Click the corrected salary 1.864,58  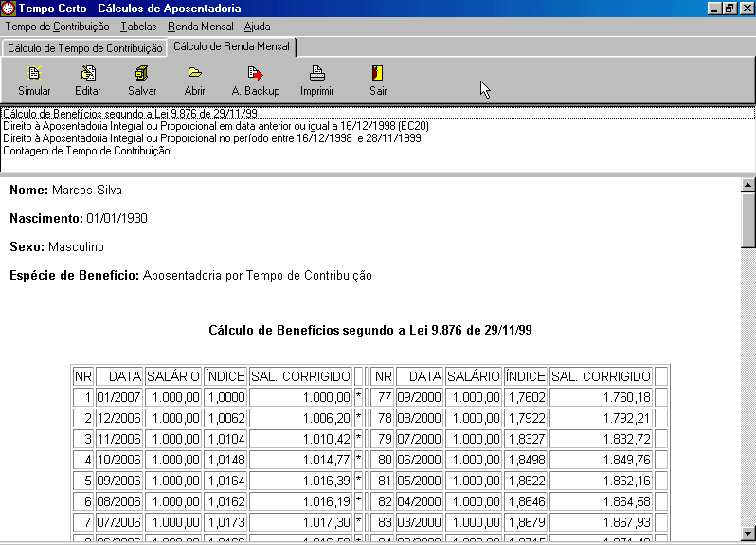[x=602, y=501]
